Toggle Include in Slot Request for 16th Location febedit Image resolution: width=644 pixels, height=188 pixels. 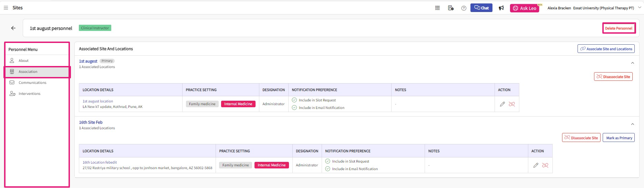(328, 161)
